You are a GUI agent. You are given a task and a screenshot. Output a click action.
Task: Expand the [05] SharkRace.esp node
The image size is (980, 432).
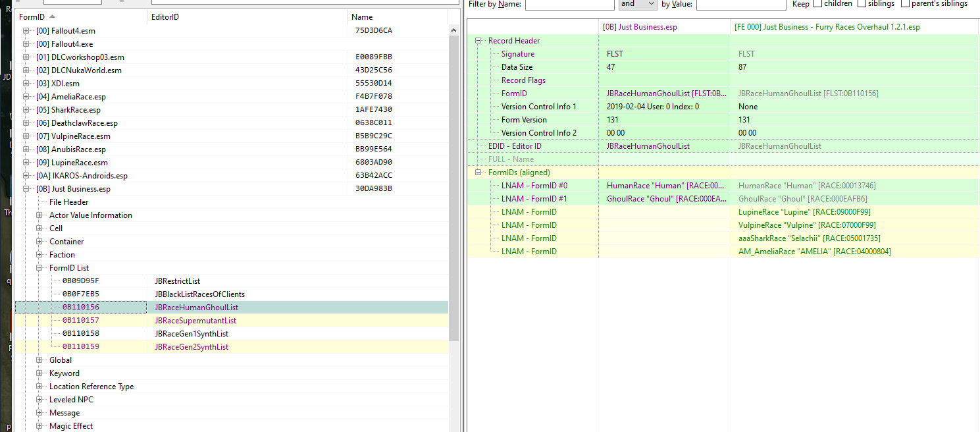pos(26,110)
